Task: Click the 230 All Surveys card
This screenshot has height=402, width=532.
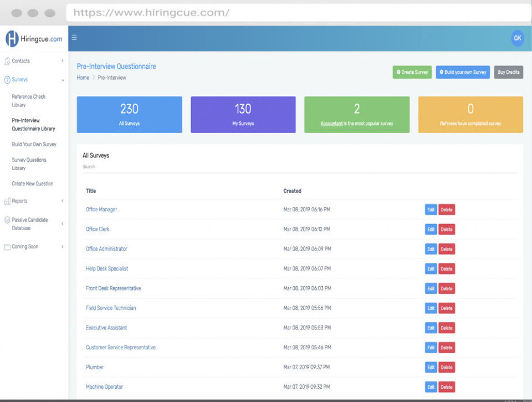Action: (129, 114)
